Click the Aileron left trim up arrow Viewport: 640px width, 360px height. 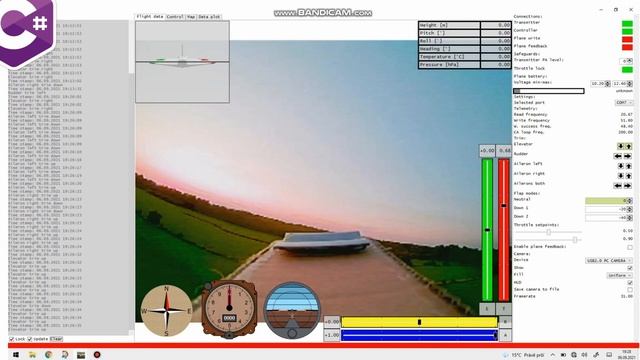(629, 166)
